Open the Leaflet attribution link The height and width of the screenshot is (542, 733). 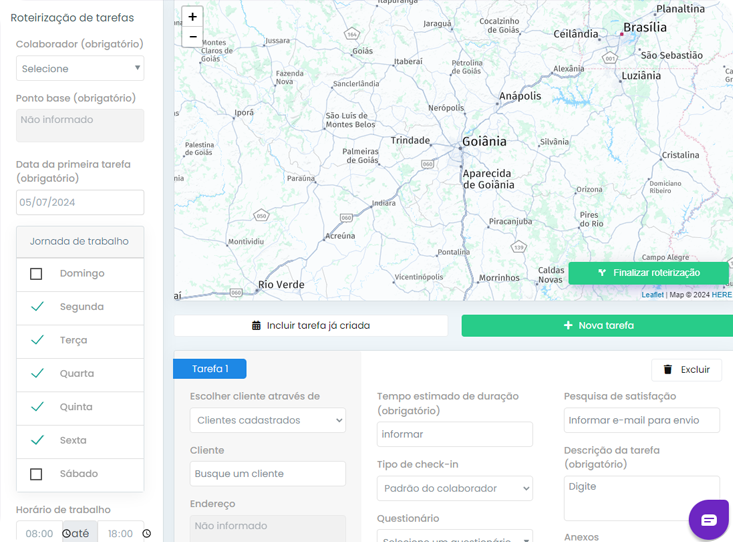pyautogui.click(x=652, y=295)
